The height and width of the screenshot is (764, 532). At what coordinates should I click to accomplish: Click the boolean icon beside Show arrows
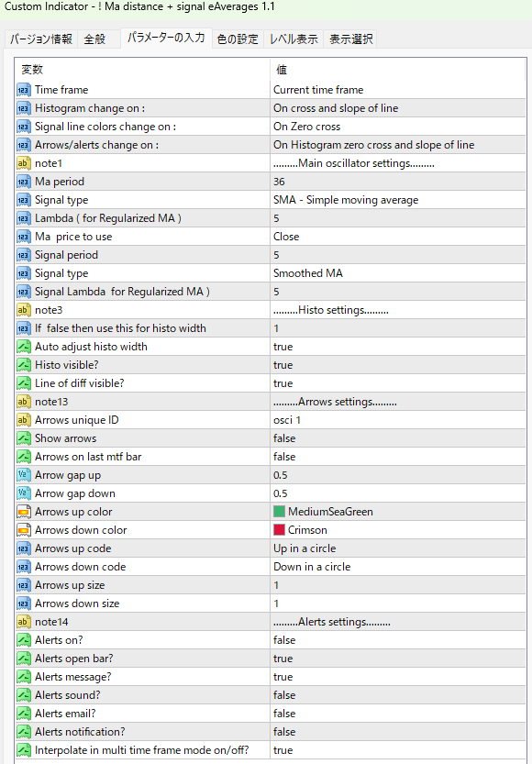[x=23, y=438]
